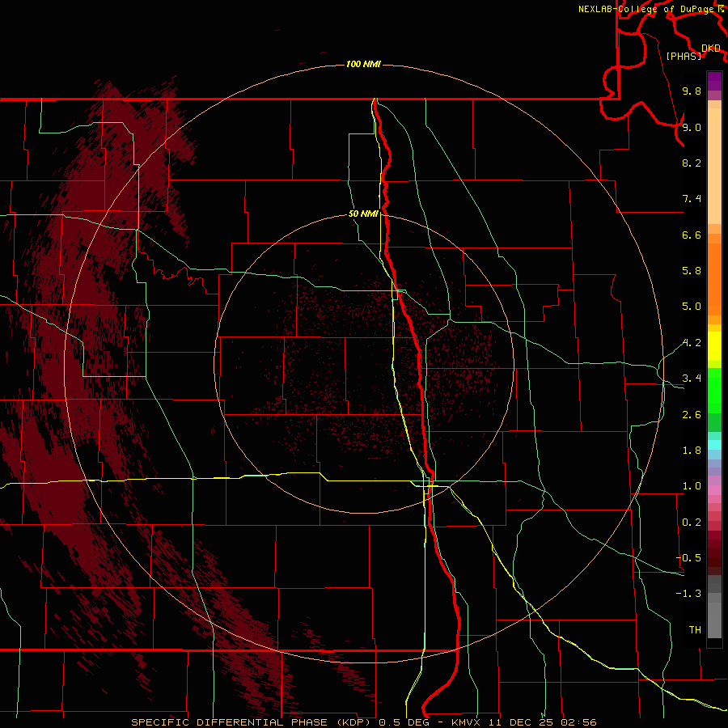The width and height of the screenshot is (728, 728).
Task: Click the dark maroon segment of the color bar
Action: point(714,557)
